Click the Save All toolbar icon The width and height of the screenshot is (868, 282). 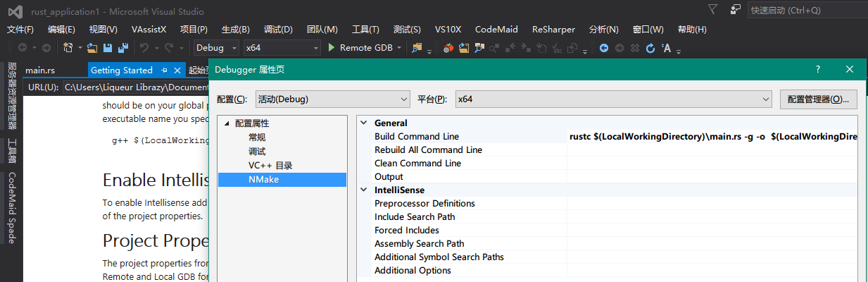coord(123,48)
